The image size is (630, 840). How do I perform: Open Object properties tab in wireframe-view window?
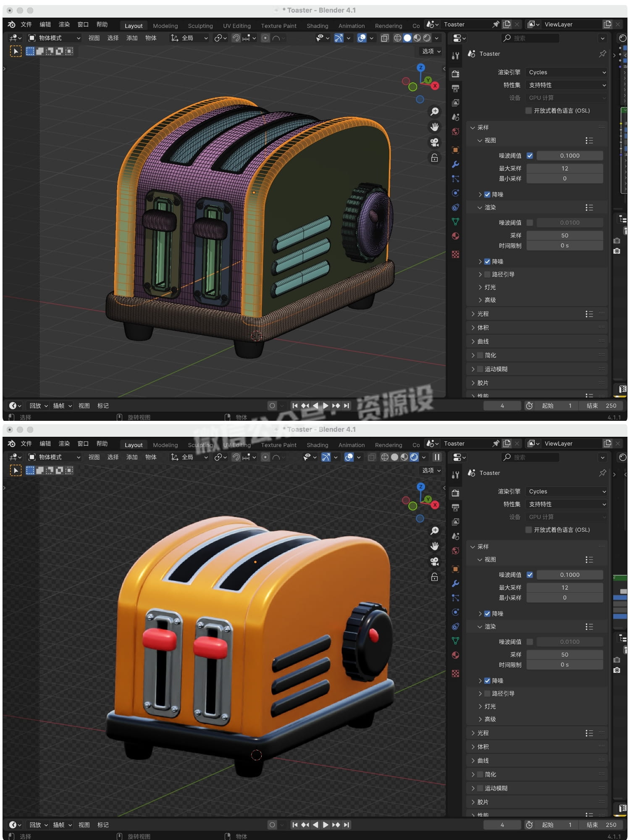point(455,150)
